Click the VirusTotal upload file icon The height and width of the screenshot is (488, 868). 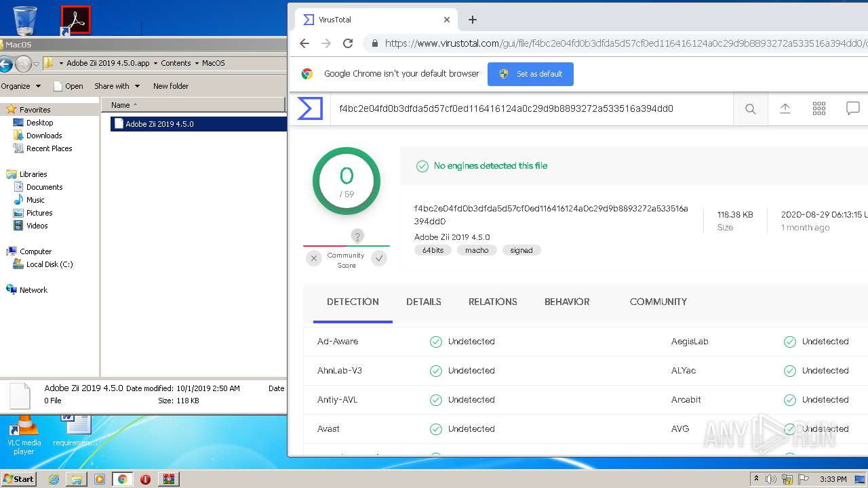pos(785,108)
